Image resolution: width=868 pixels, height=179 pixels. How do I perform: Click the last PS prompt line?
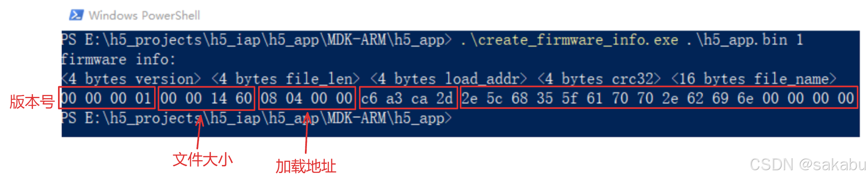click(x=257, y=119)
